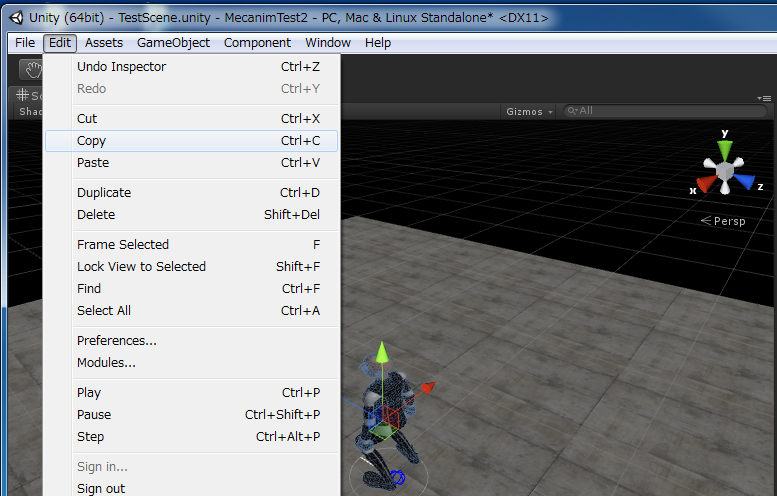The width and height of the screenshot is (777, 496).
Task: Choose Step in the Edit menu
Action: [191, 437]
